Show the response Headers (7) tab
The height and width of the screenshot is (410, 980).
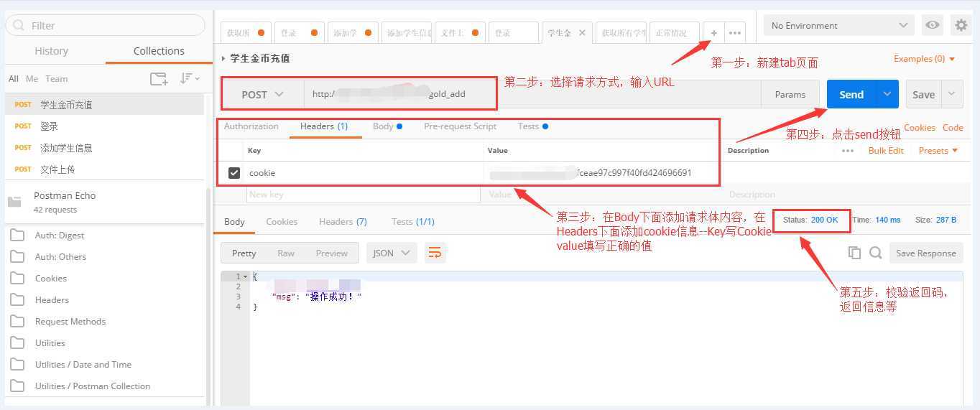(x=343, y=222)
